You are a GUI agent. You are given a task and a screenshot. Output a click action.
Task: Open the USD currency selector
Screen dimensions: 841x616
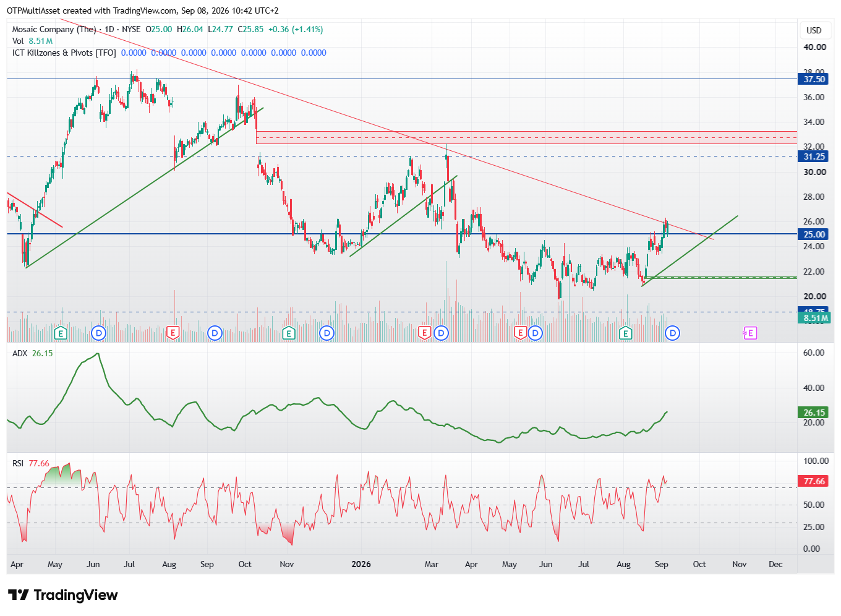[x=814, y=30]
